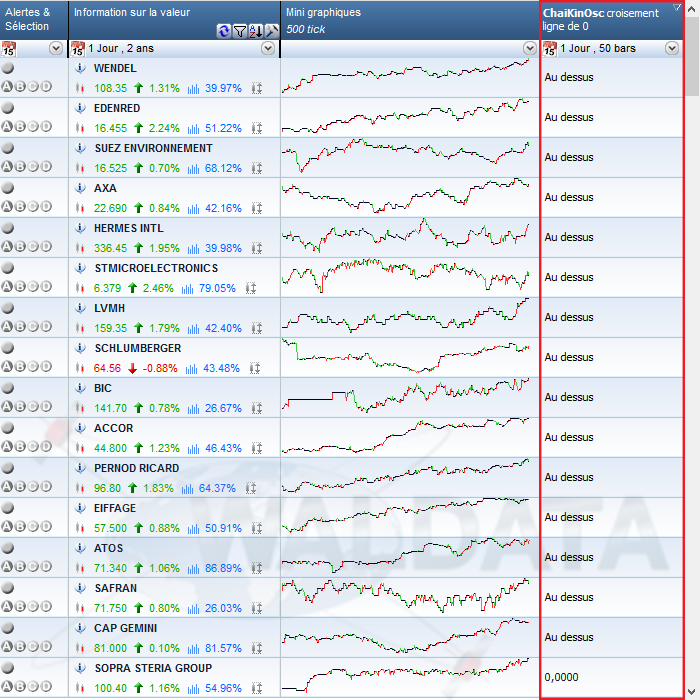700x700 pixels.
Task: Select the 2.24% change for EDENRED
Action: coord(164,128)
